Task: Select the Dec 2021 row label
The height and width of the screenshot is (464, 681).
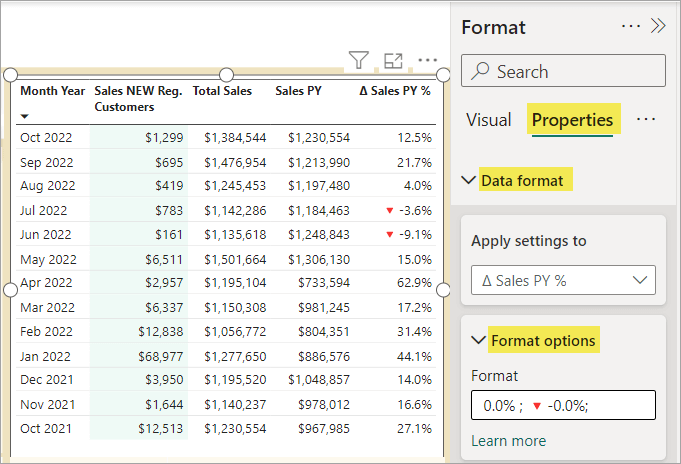Action: [46, 380]
